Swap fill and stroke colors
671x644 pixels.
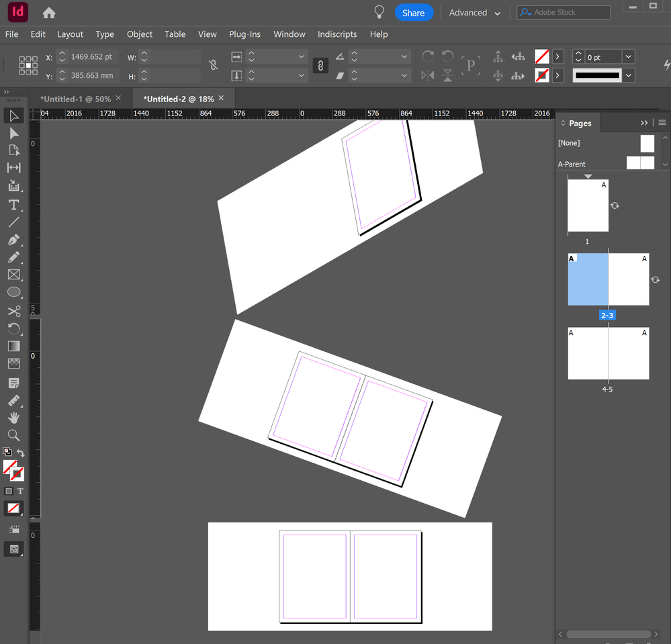coord(21,453)
